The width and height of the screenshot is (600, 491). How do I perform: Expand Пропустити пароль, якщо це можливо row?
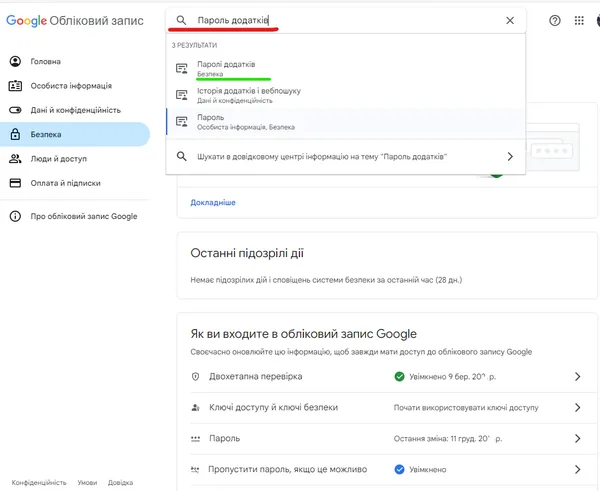pyautogui.click(x=386, y=470)
